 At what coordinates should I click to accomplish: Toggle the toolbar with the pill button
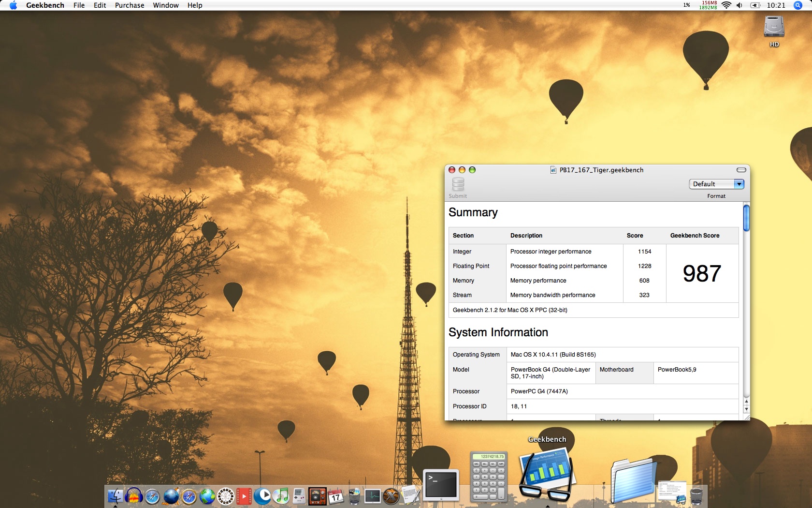741,170
